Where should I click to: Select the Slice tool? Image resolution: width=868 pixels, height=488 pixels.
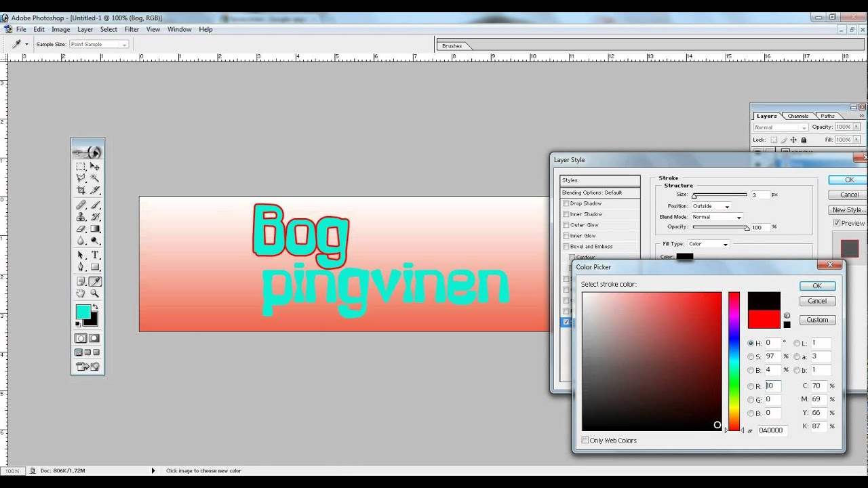[95, 190]
